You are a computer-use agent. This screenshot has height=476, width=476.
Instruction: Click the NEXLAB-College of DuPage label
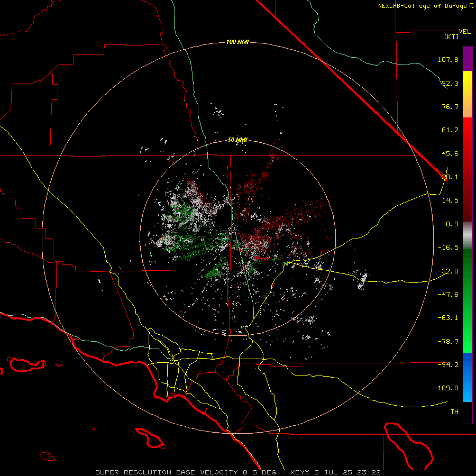pyautogui.click(x=422, y=6)
